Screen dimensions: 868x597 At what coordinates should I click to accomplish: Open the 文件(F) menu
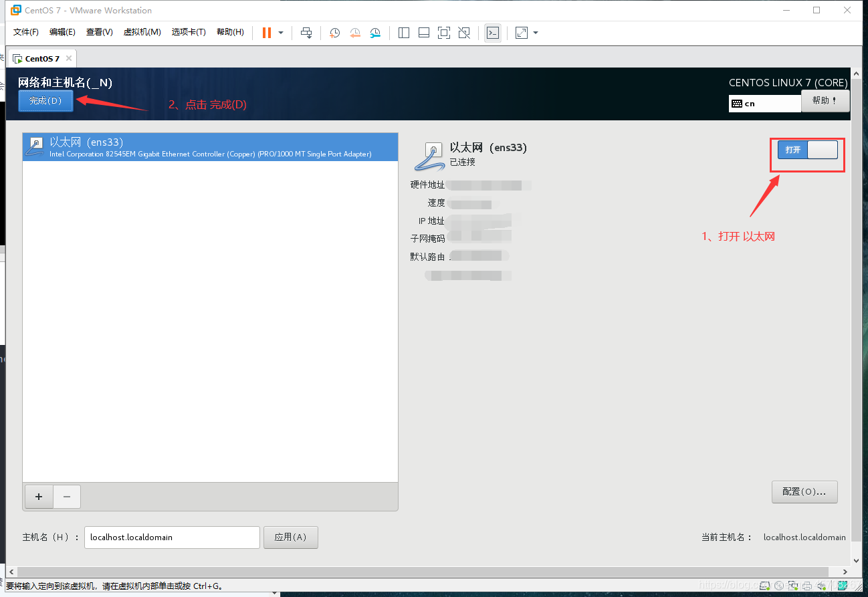pos(26,32)
